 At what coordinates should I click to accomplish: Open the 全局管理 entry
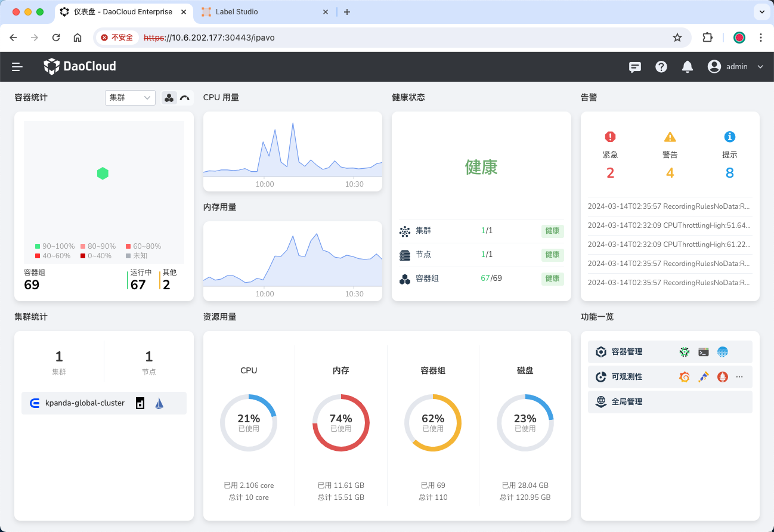click(627, 402)
